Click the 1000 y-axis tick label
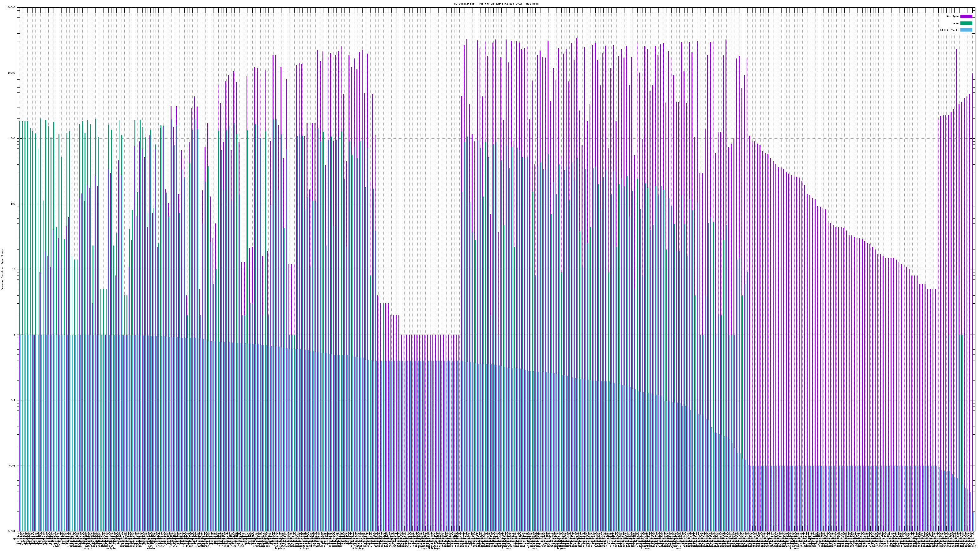This screenshot has width=980, height=551. pyautogui.click(x=12, y=138)
